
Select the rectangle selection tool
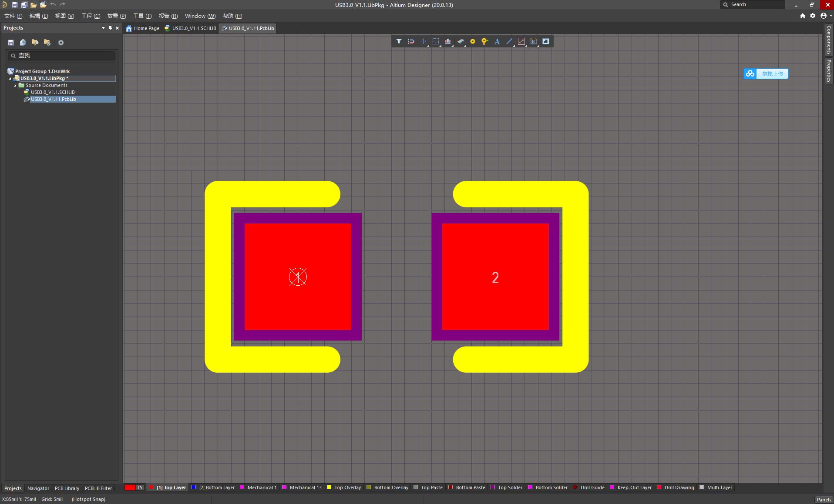click(436, 41)
